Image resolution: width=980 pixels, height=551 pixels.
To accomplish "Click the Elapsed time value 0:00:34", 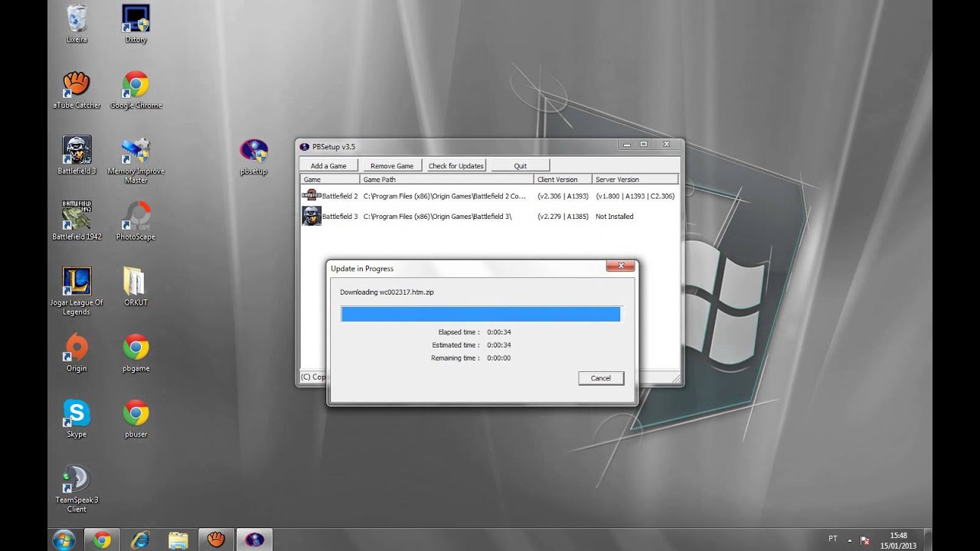I will (499, 332).
